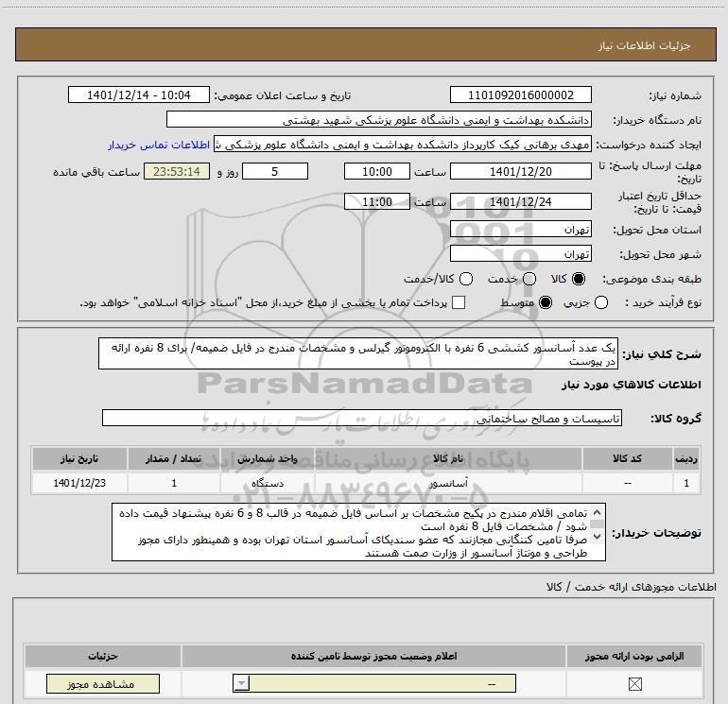The width and height of the screenshot is (728, 704).
Task: Select the کالا/خدمت radio button
Action: pyautogui.click(x=466, y=279)
